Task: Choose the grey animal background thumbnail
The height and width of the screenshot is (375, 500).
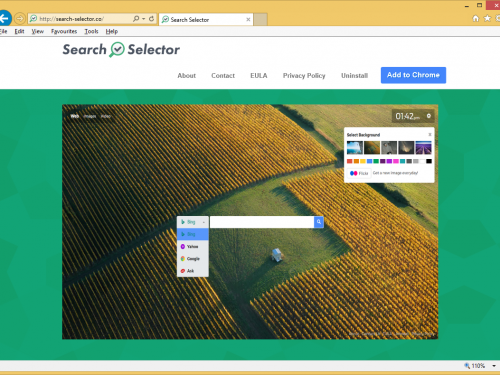Action: click(389, 148)
